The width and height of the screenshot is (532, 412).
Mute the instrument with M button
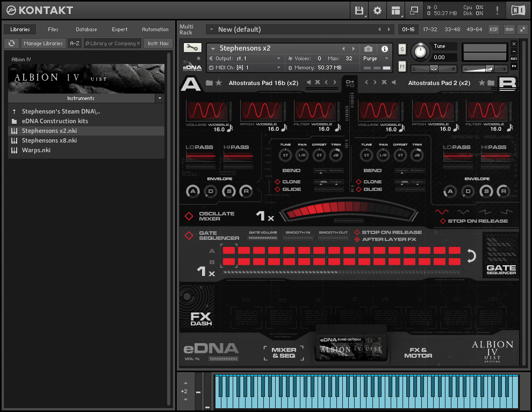(402, 66)
